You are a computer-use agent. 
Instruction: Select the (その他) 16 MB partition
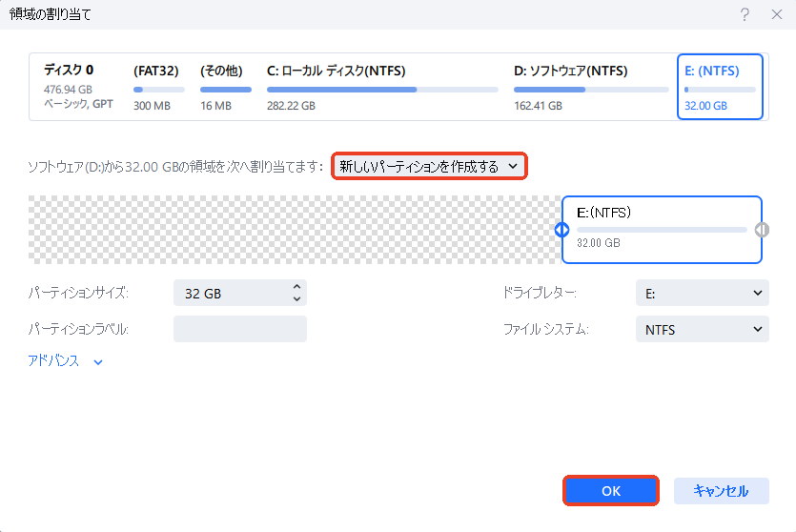pos(225,88)
